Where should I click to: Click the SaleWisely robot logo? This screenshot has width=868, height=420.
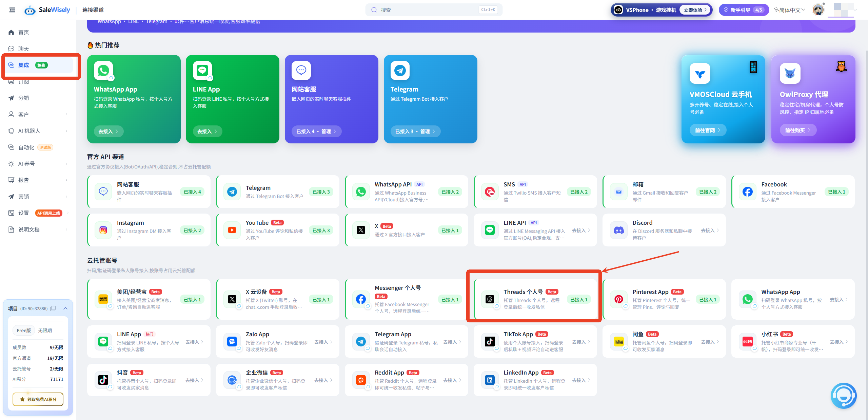[30, 10]
